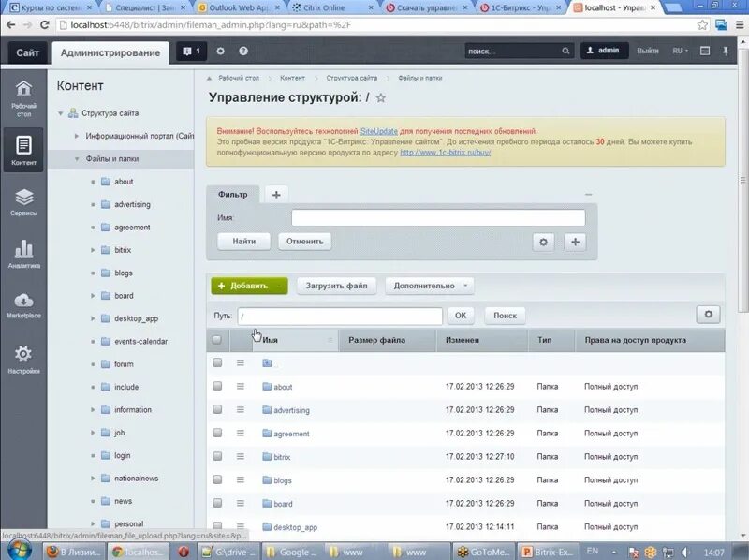
Task: Focus the Имя filter input field
Action: click(x=438, y=218)
